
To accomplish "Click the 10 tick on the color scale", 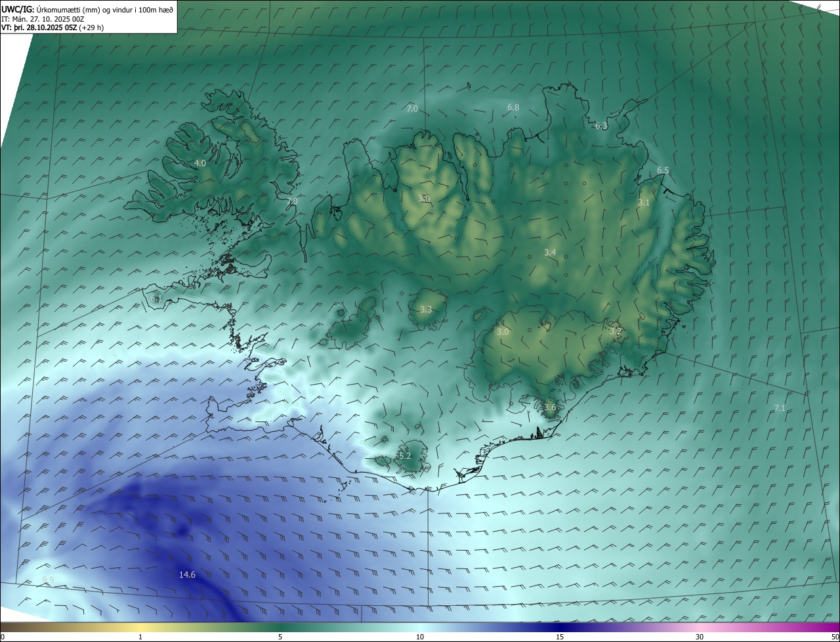I will [x=420, y=637].
